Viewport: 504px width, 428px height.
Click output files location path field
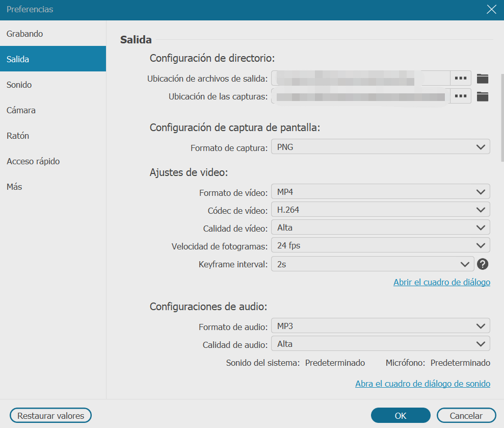click(361, 78)
